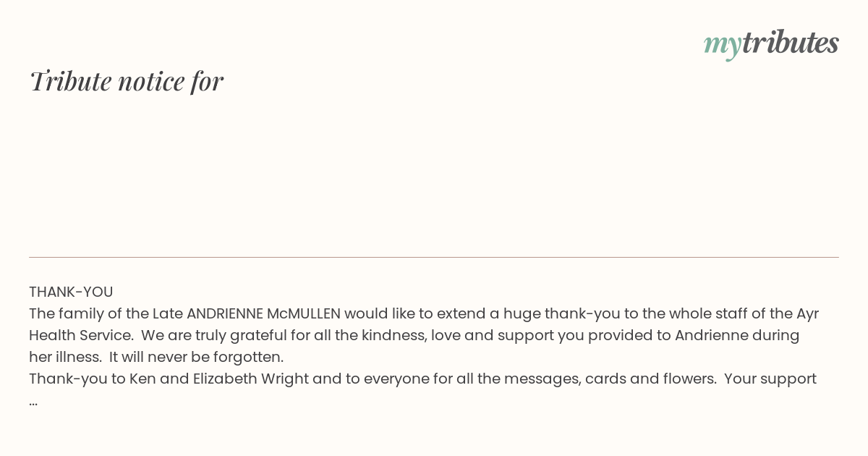Click the green "my" part of logo
The width and height of the screenshot is (868, 456).
coord(722,46)
